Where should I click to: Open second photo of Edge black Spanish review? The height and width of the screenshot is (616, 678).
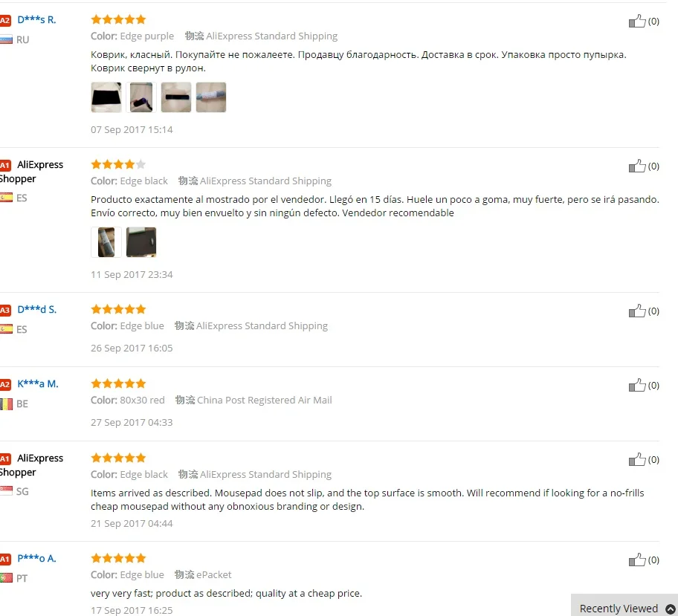(141, 242)
